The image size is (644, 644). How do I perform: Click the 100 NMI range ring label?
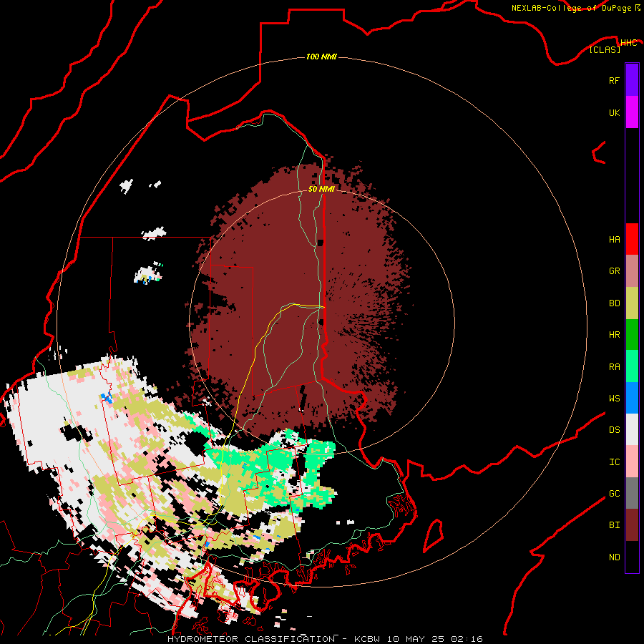click(321, 57)
